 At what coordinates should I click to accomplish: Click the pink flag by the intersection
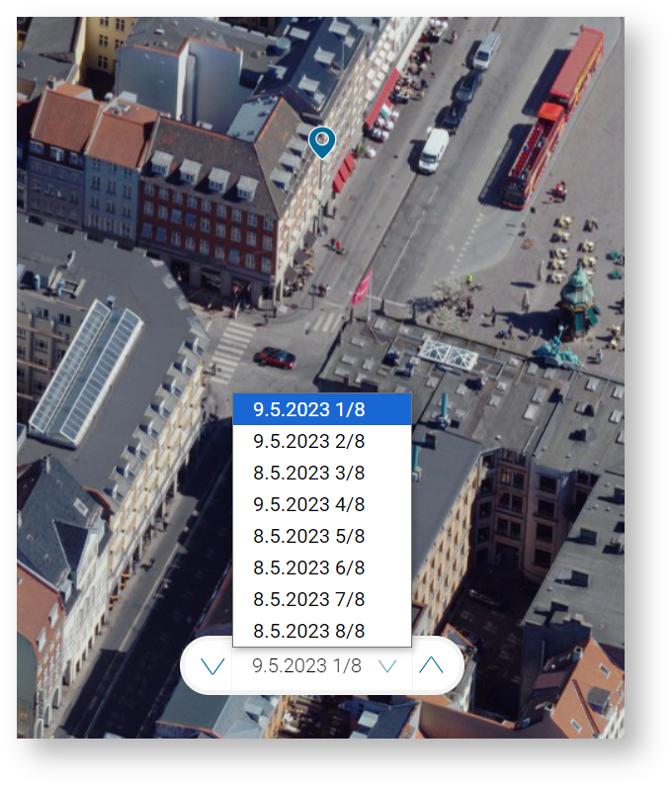(362, 287)
